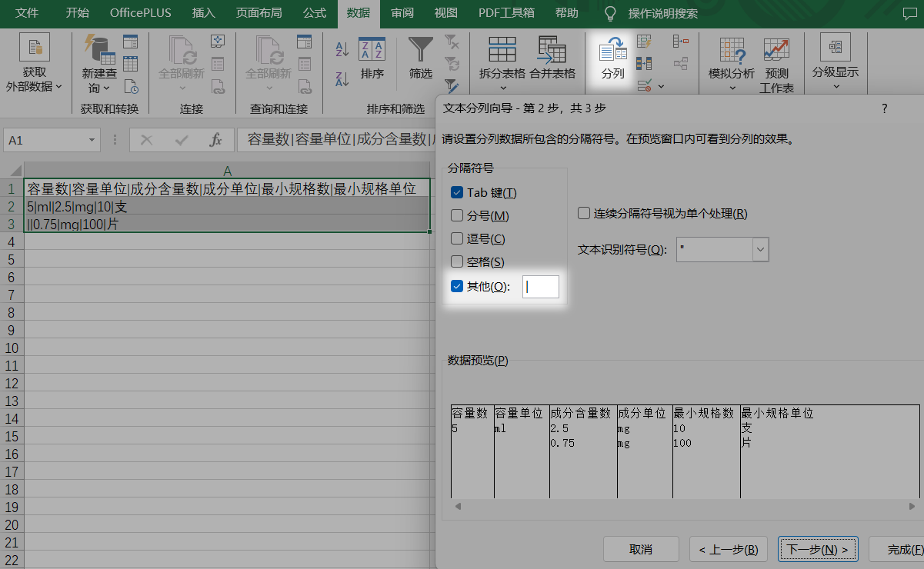Check the 逗号 comma delimiter option
This screenshot has width=924, height=569.
(457, 238)
